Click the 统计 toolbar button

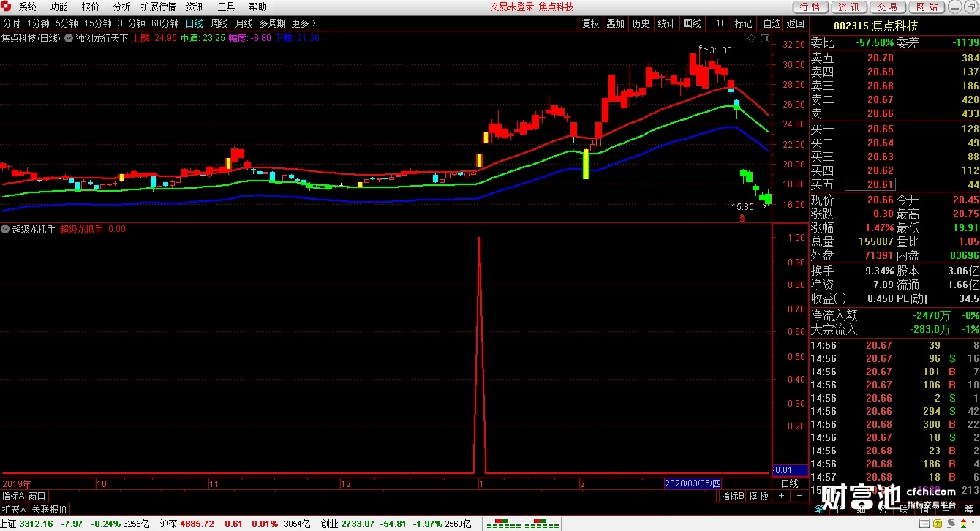coord(667,23)
